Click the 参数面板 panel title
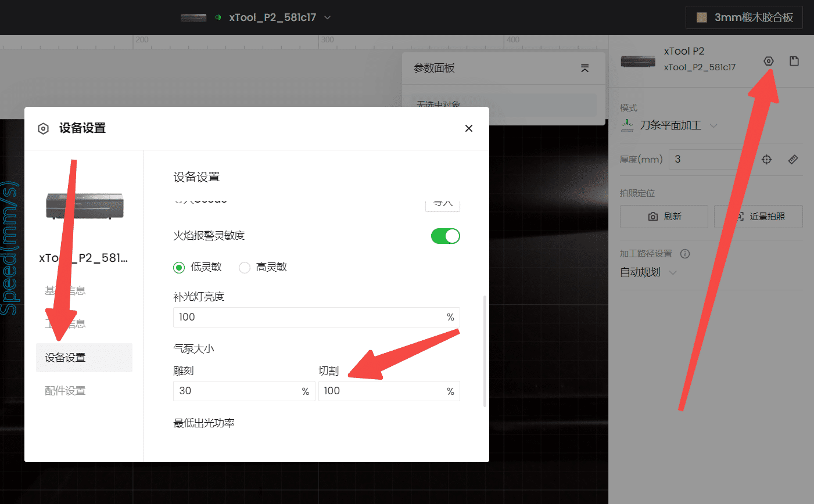Image resolution: width=814 pixels, height=504 pixels. (x=434, y=68)
